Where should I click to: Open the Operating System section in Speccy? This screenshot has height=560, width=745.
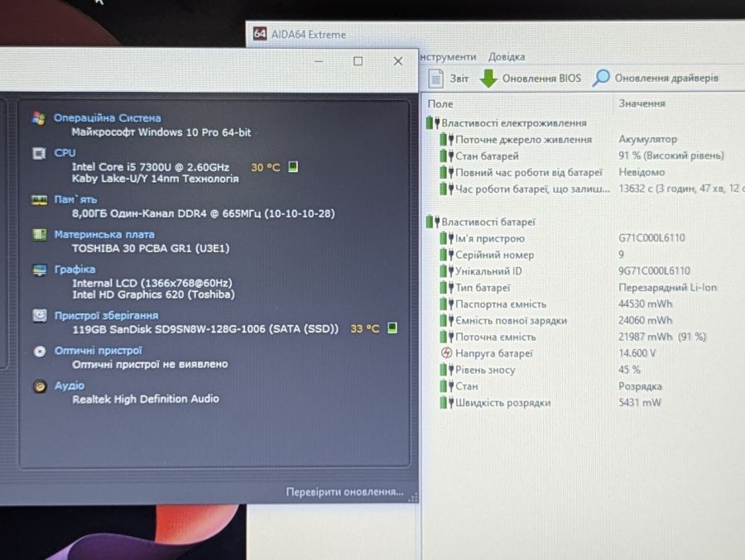[107, 117]
